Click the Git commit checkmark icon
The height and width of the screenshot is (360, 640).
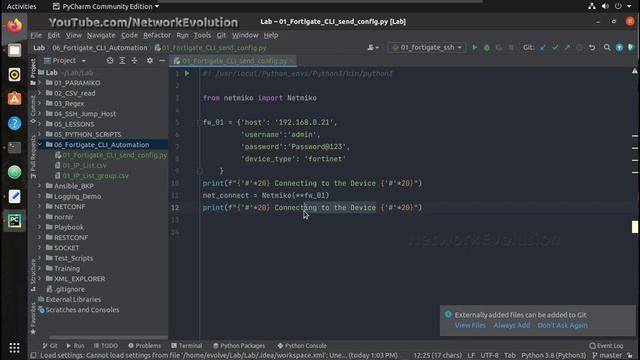coord(555,48)
